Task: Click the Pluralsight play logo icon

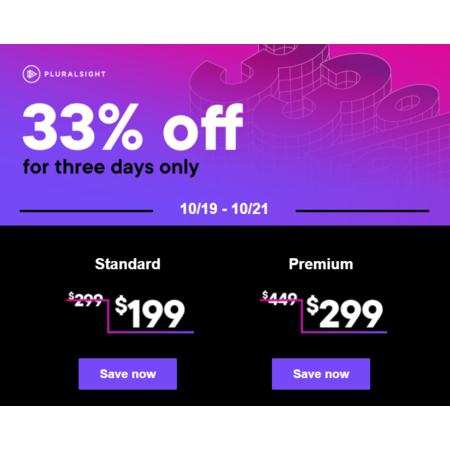Action: tap(31, 74)
